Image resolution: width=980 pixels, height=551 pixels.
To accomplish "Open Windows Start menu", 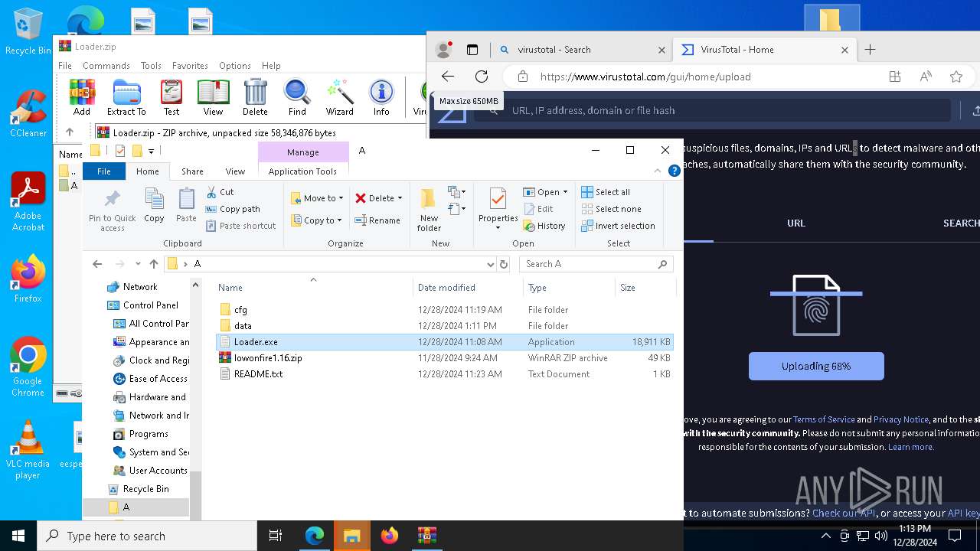I will [18, 536].
